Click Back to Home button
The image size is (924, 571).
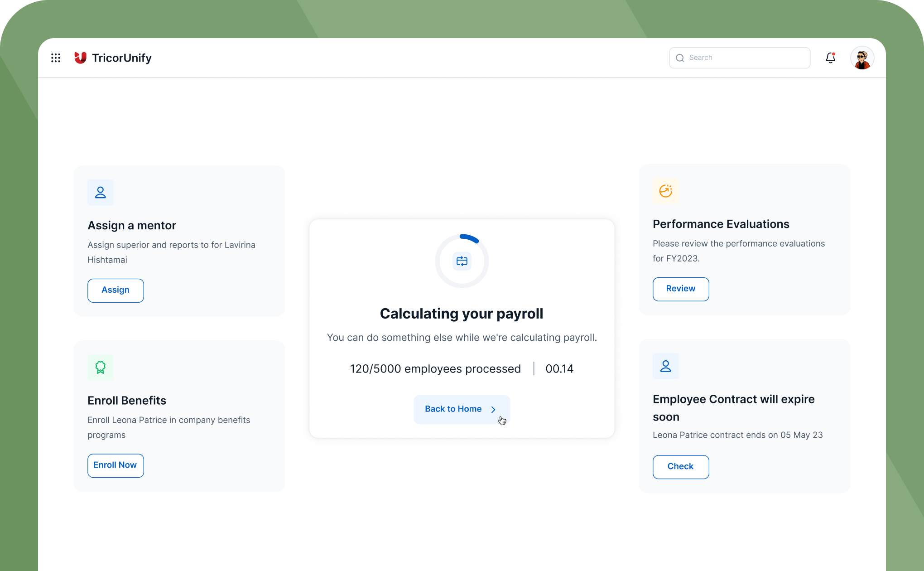[462, 409]
